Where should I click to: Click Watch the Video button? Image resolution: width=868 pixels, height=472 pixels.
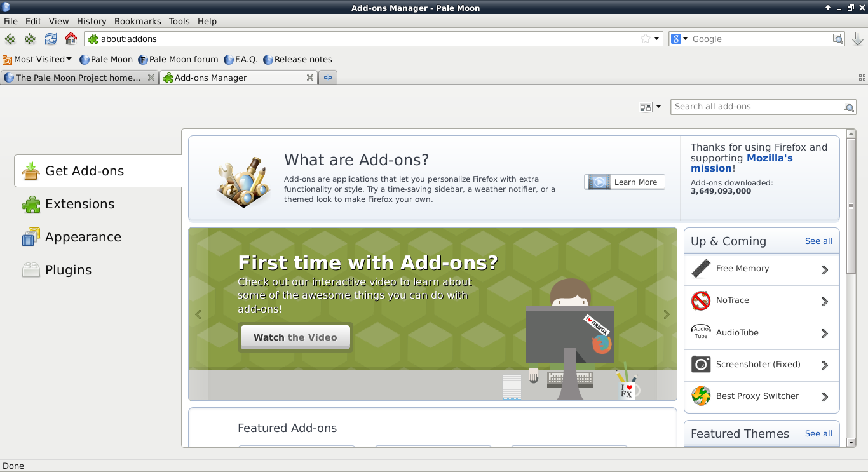click(295, 337)
